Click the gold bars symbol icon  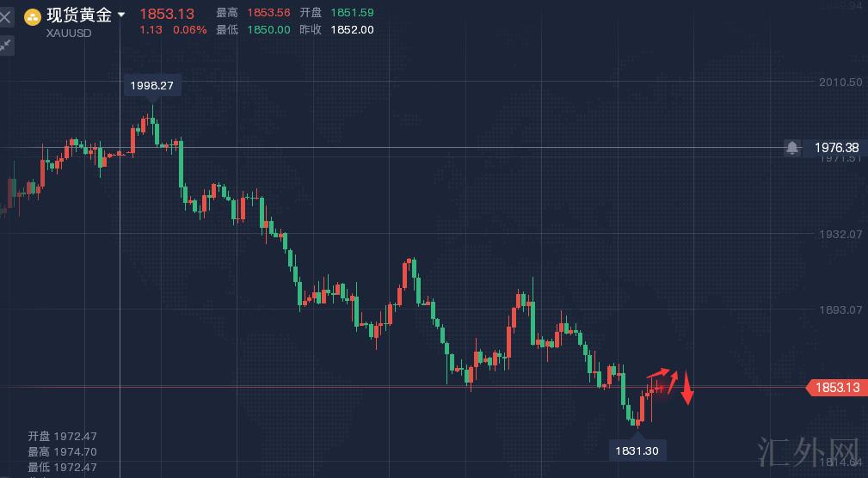pos(33,15)
